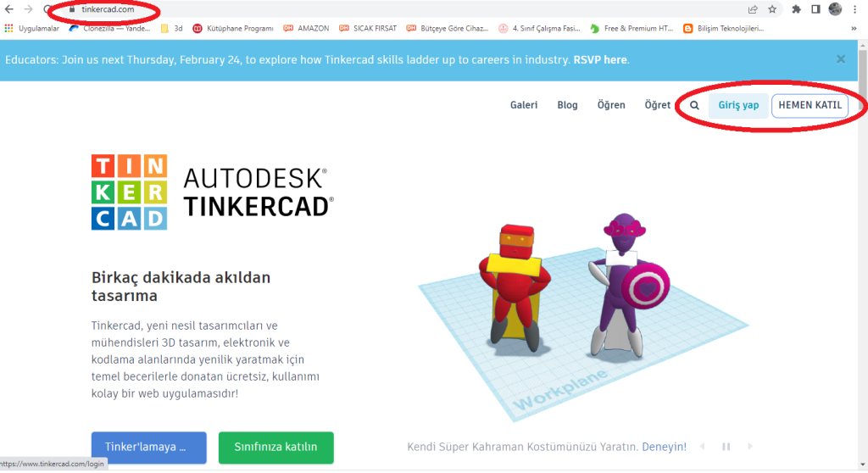Click the Tinkercad colored logo
Screen dimensions: 868x473
coord(130,192)
